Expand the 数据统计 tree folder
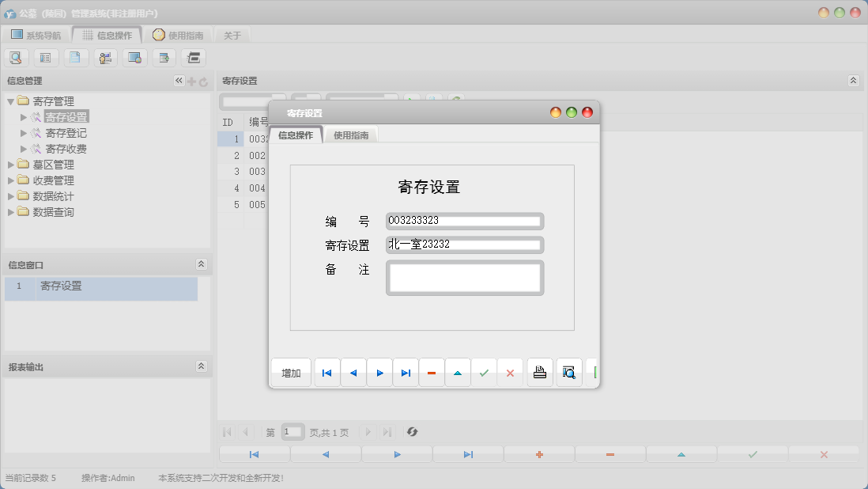 11,196
